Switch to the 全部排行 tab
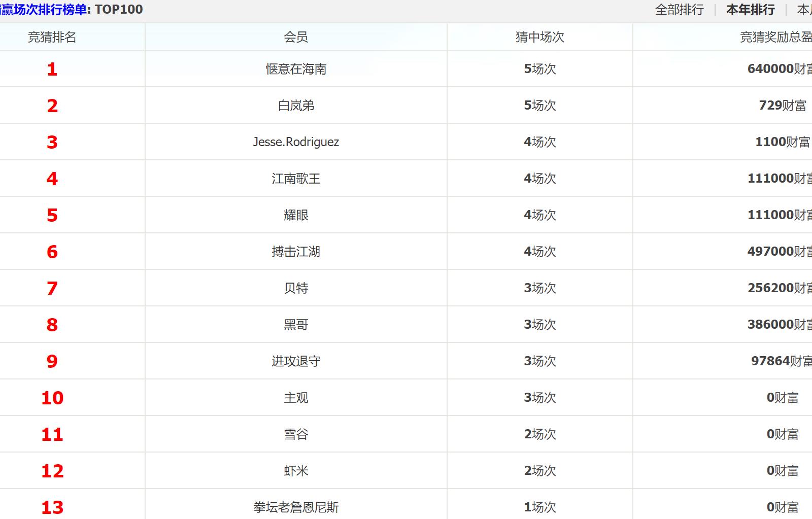This screenshot has height=519, width=812. tap(679, 10)
